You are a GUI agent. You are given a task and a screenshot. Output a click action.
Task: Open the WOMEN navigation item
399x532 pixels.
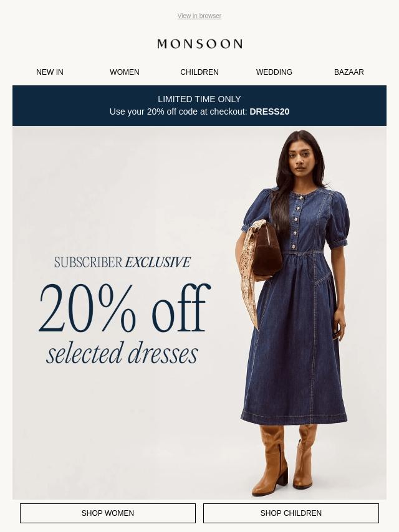[x=124, y=72]
